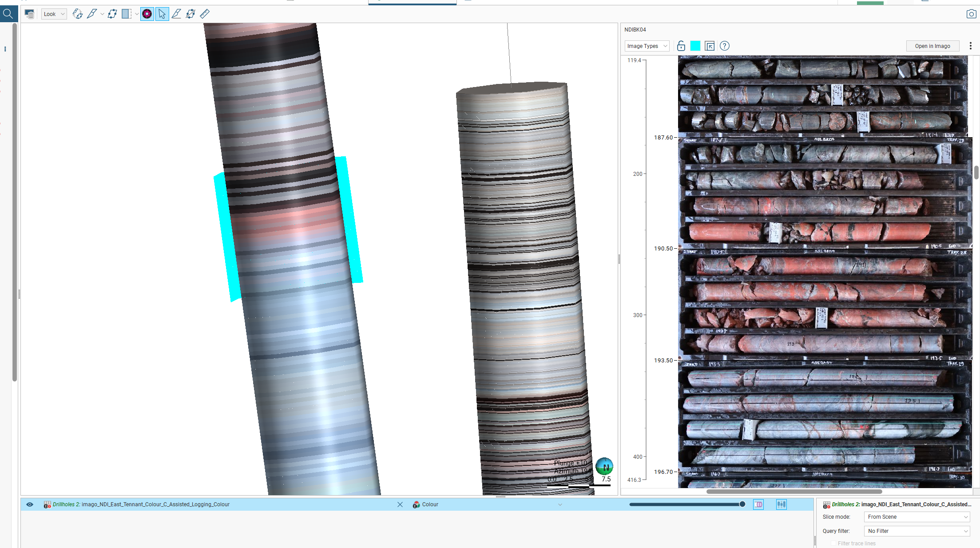The width and height of the screenshot is (980, 548).
Task: Open the Query filter No Filter dropdown
Action: (x=917, y=531)
